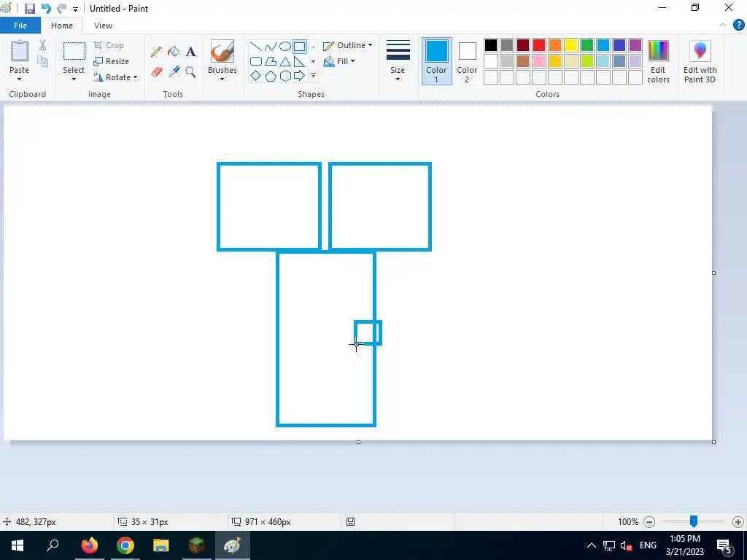Choose the Magnifier tool

pyautogui.click(x=190, y=72)
